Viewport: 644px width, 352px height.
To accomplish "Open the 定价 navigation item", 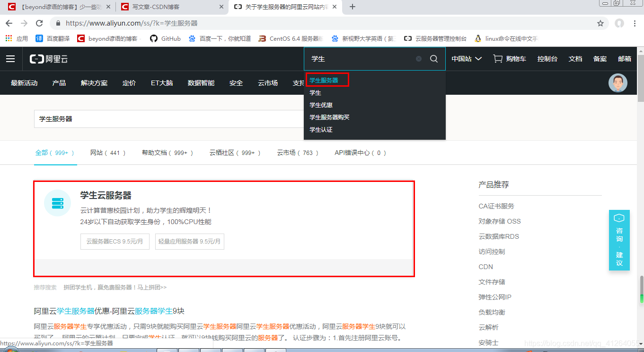I will (129, 83).
